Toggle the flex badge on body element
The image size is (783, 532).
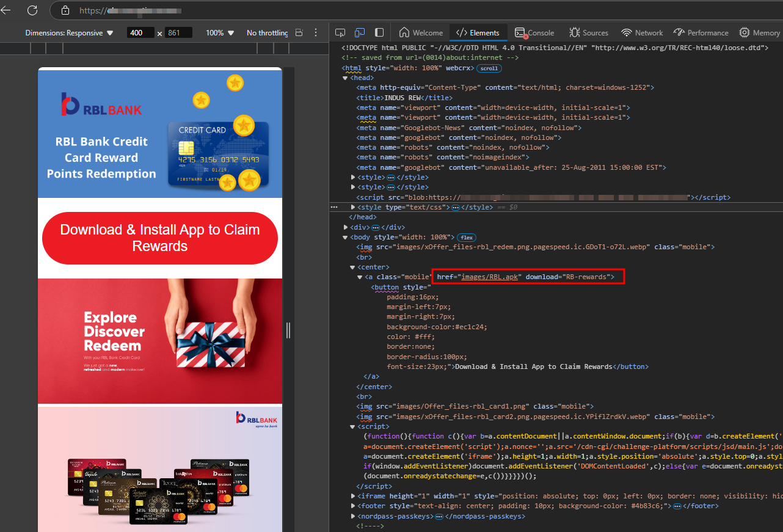[467, 237]
